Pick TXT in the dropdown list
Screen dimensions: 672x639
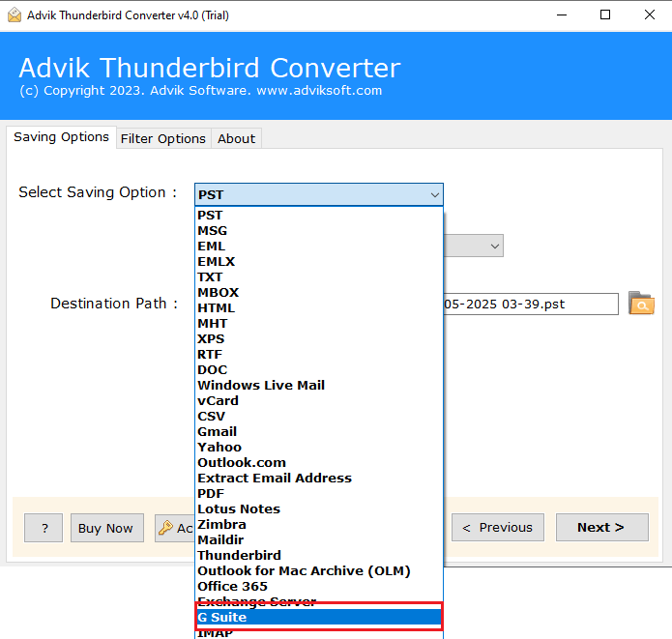coord(319,276)
